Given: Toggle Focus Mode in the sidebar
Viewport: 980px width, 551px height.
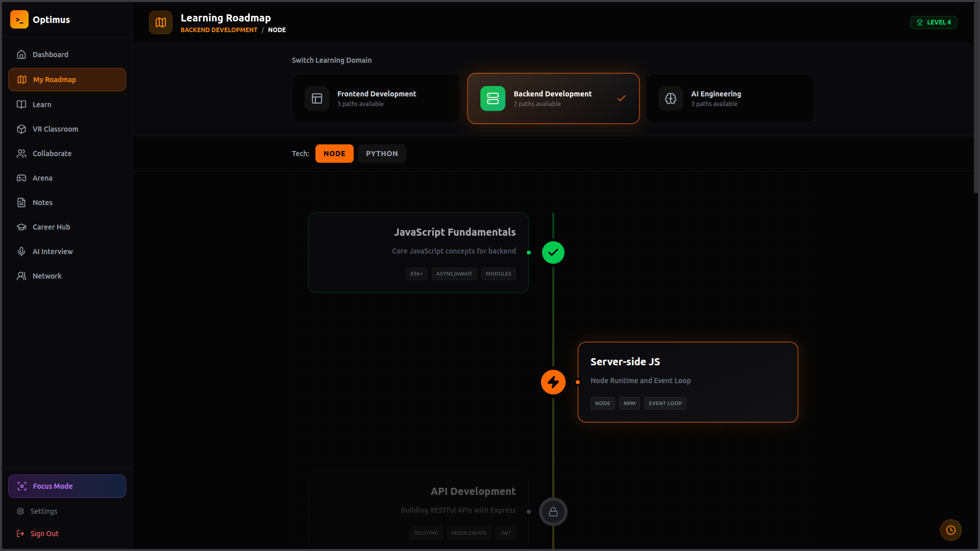Looking at the screenshot, I should click(67, 486).
